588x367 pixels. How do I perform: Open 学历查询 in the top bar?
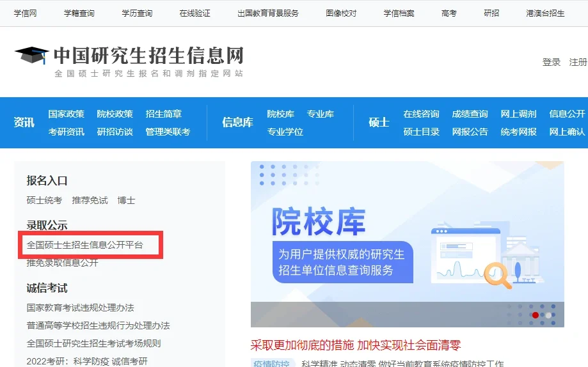coord(137,13)
